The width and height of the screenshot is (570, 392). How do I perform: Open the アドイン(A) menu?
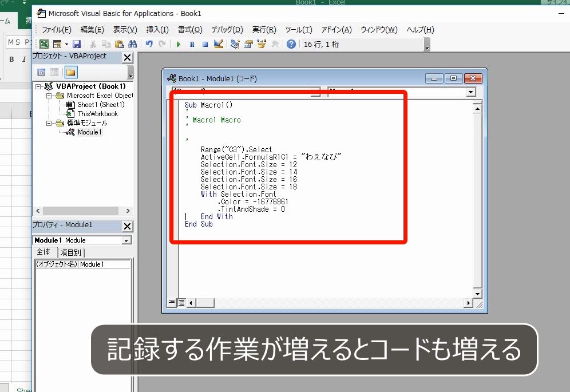click(337, 30)
